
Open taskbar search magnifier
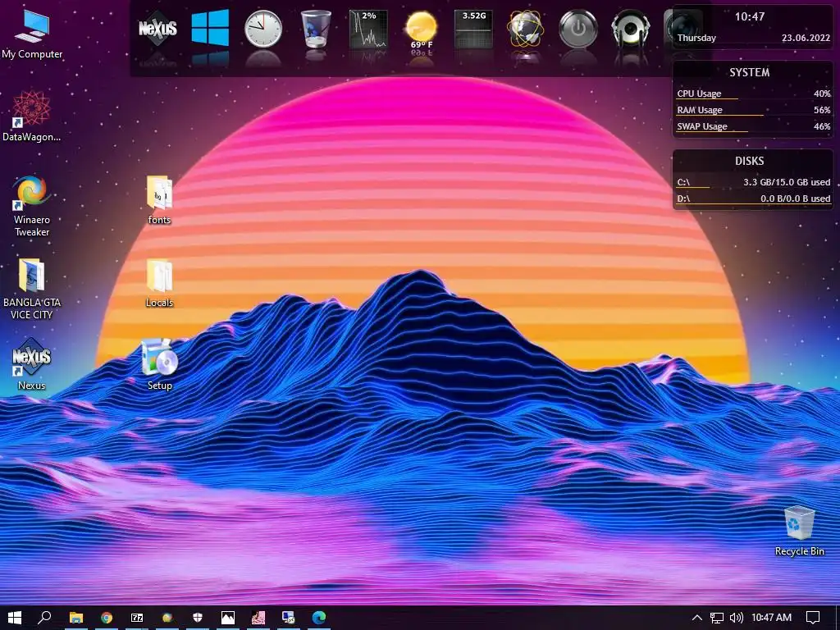(45, 618)
